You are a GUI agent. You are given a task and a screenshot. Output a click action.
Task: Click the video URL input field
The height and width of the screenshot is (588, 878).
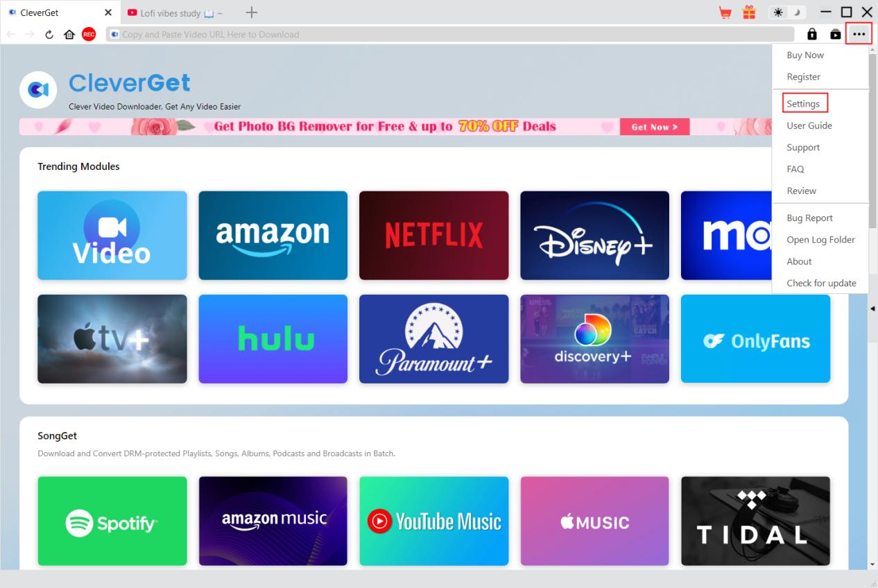(x=450, y=34)
